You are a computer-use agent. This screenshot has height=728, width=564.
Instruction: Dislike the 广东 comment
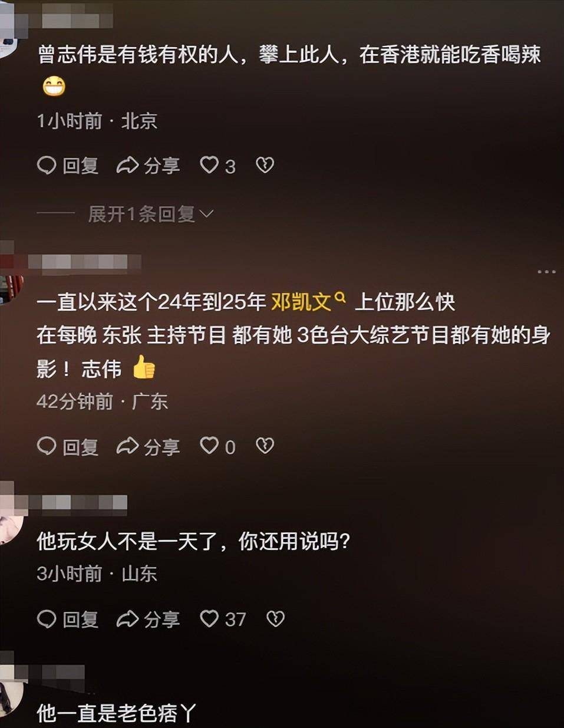[x=265, y=446]
